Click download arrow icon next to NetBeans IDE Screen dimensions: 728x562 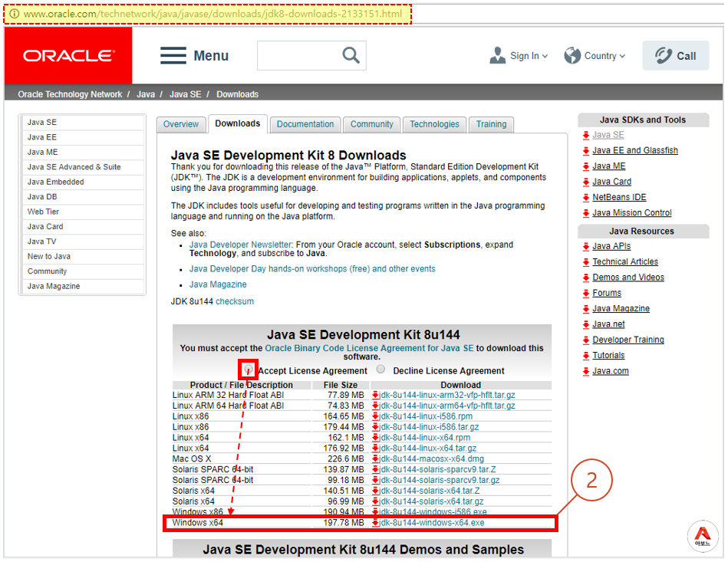(x=586, y=198)
